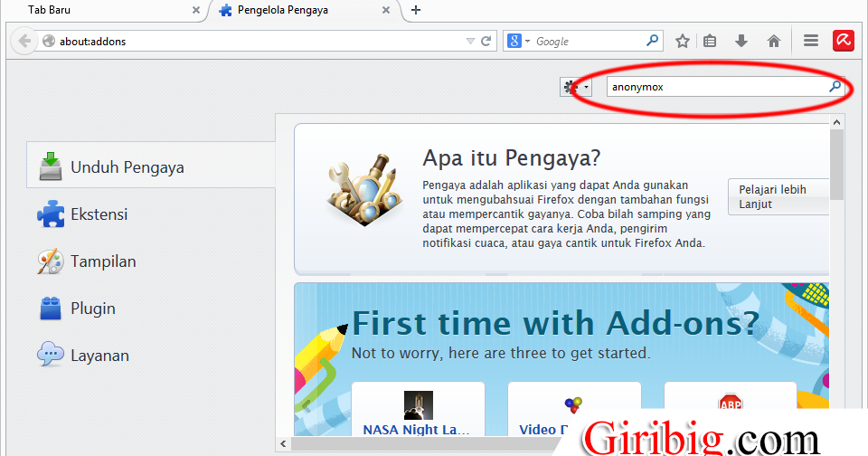
Task: Open the Downloads arrow icon
Action: pos(741,41)
